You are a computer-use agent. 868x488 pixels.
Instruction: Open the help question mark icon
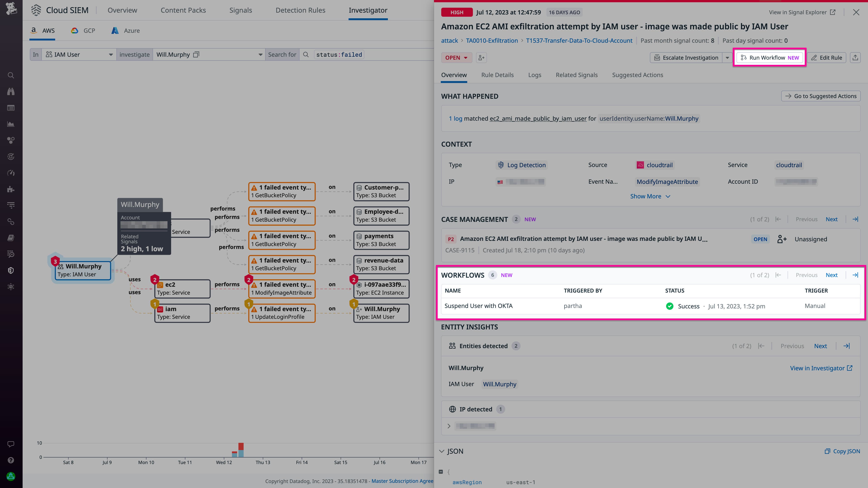click(10, 460)
